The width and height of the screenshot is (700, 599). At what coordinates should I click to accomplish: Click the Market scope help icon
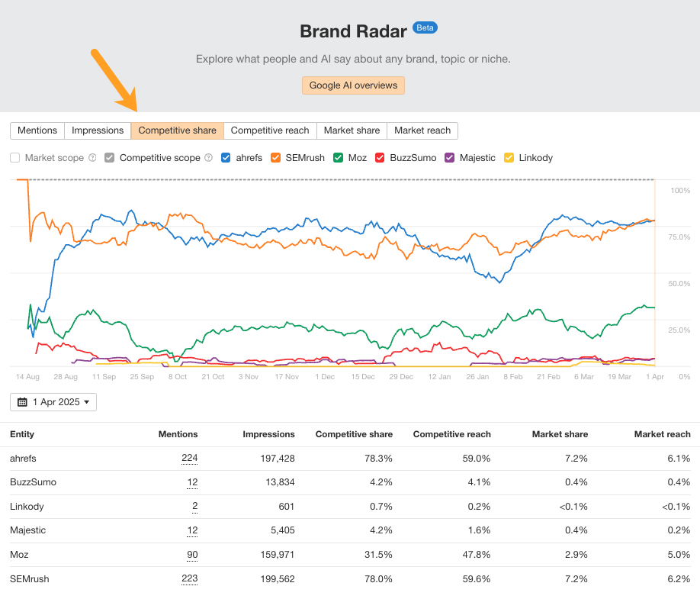click(x=92, y=158)
